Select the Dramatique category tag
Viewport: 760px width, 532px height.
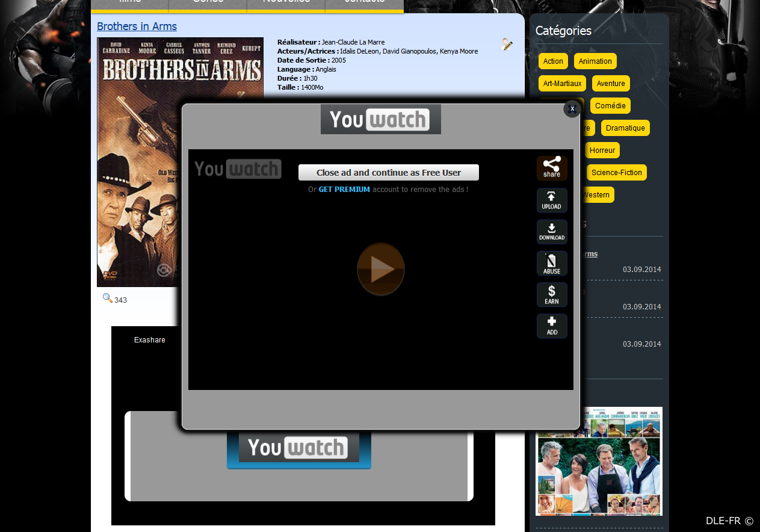(625, 128)
